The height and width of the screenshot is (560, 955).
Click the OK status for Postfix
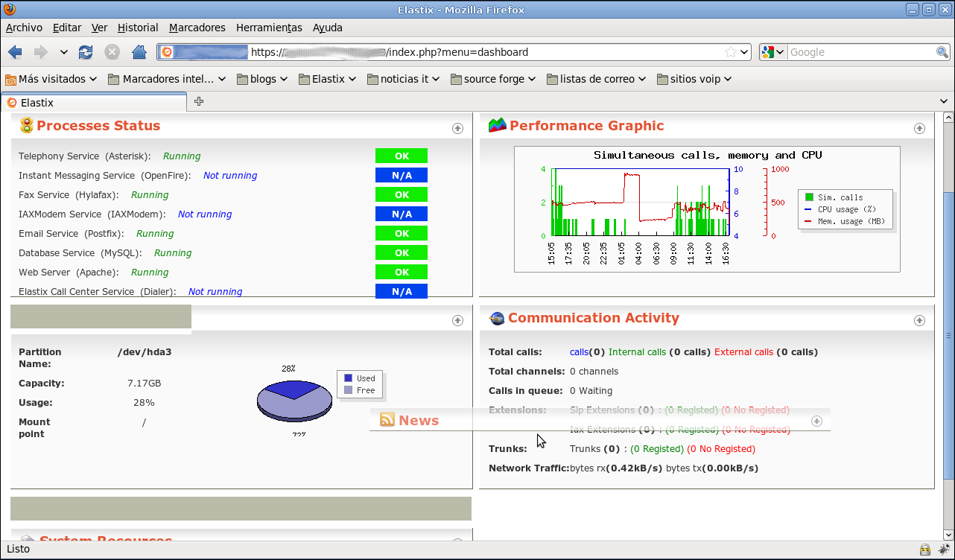pos(402,233)
